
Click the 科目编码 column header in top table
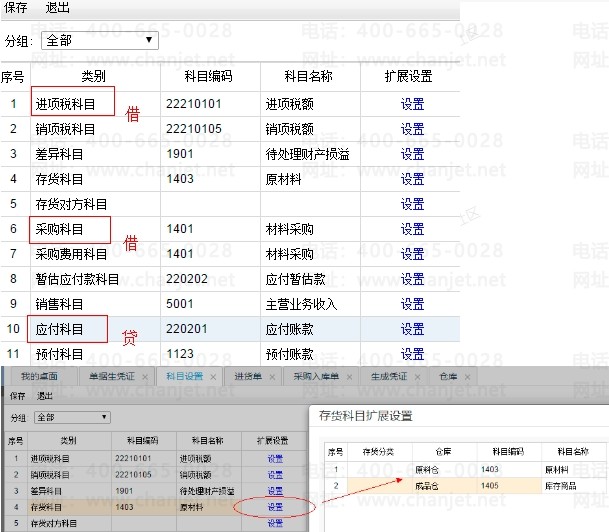click(209, 76)
